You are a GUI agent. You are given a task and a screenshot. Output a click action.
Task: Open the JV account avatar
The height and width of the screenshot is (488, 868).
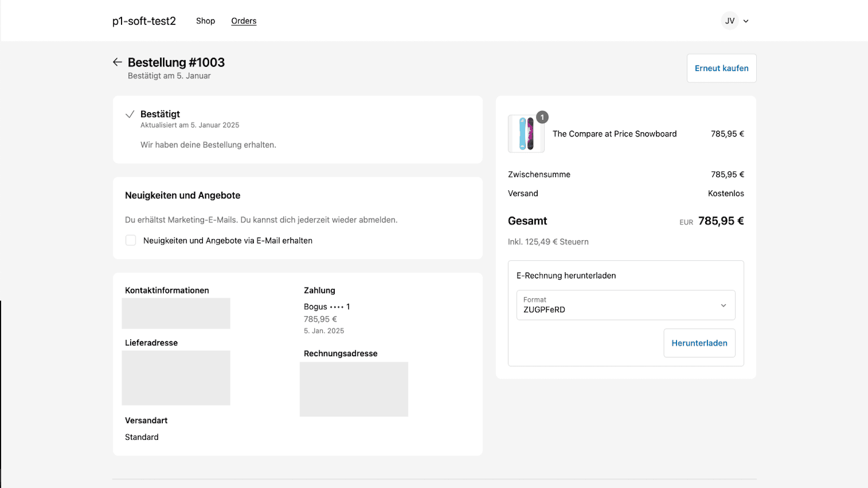click(x=729, y=21)
